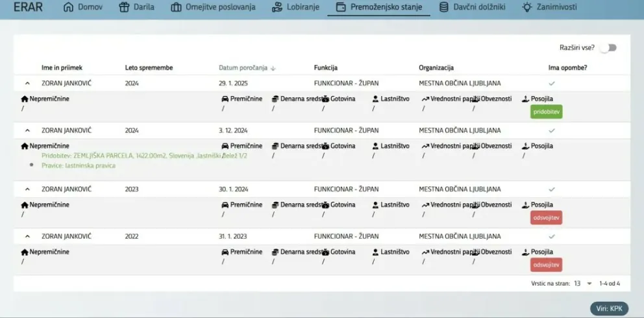Click the Vir: KPK button

point(609,308)
